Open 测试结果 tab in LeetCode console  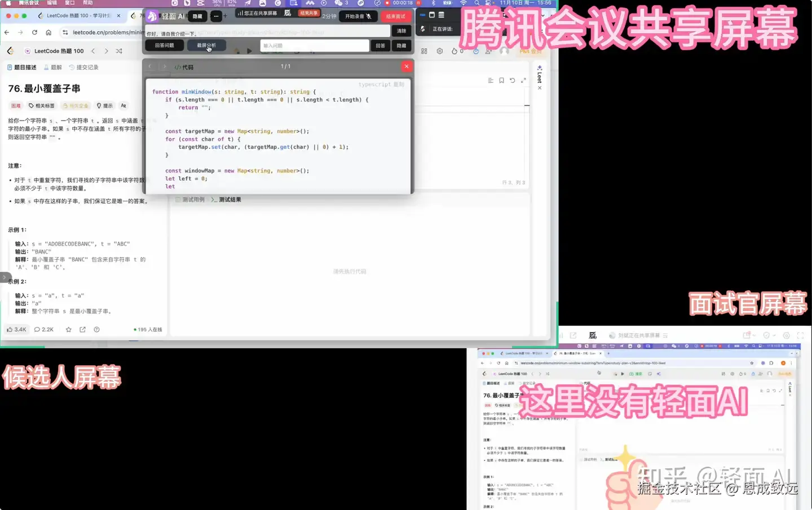click(x=226, y=199)
